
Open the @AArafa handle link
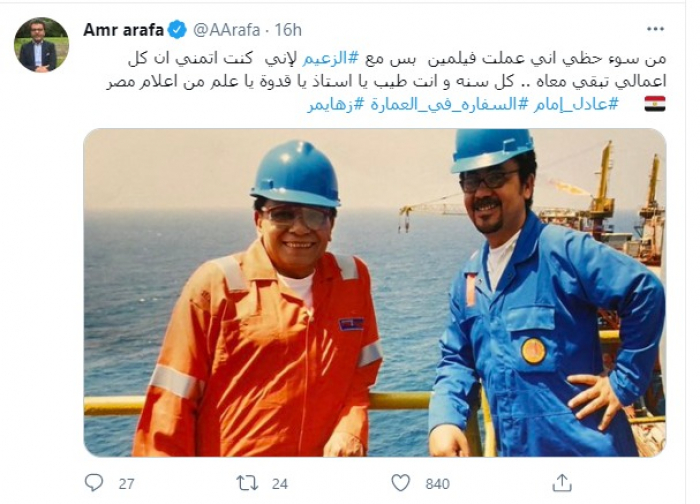(x=226, y=30)
